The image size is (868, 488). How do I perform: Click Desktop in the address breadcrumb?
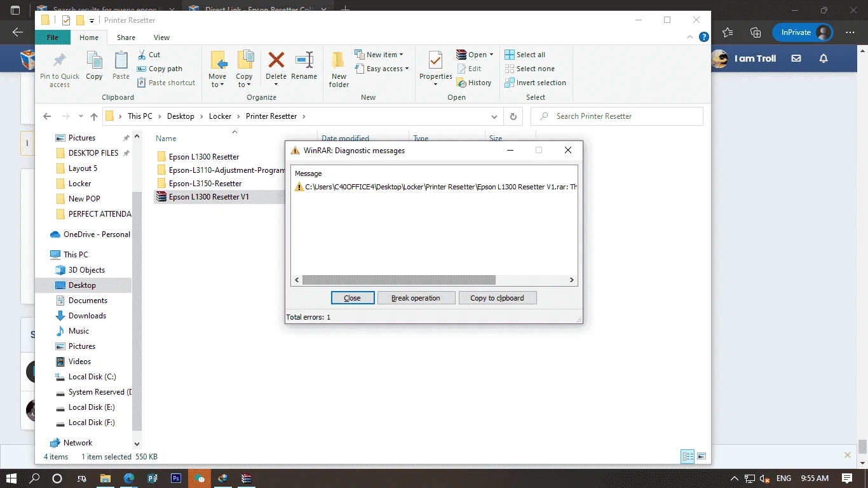[180, 116]
